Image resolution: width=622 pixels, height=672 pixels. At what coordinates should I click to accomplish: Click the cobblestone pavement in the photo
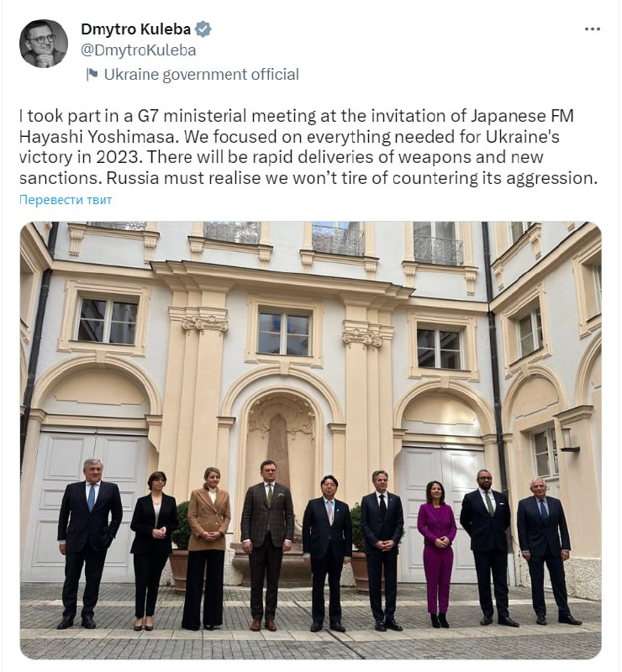[x=310, y=641]
